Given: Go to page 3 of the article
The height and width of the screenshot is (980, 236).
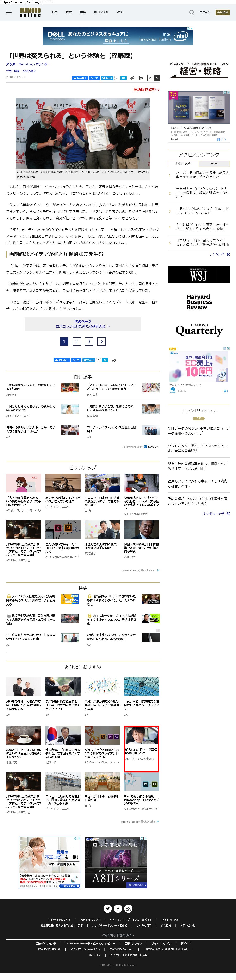Looking at the screenshot, I should pyautogui.click(x=89, y=341).
